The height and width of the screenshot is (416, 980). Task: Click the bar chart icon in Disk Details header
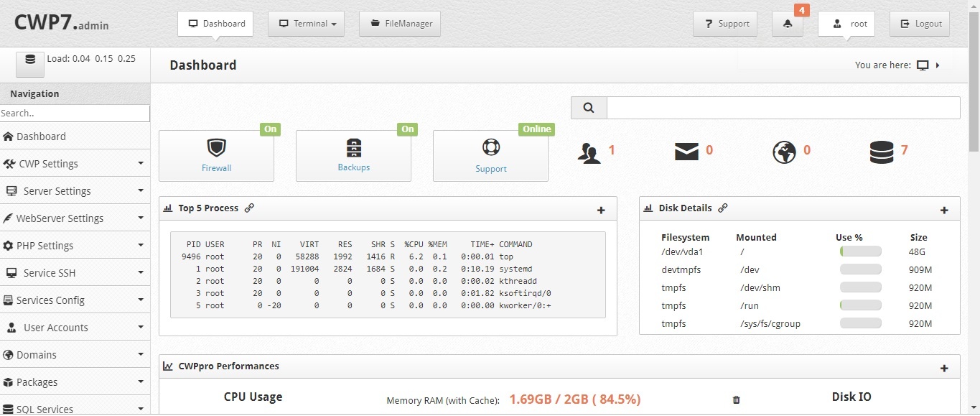click(x=648, y=208)
